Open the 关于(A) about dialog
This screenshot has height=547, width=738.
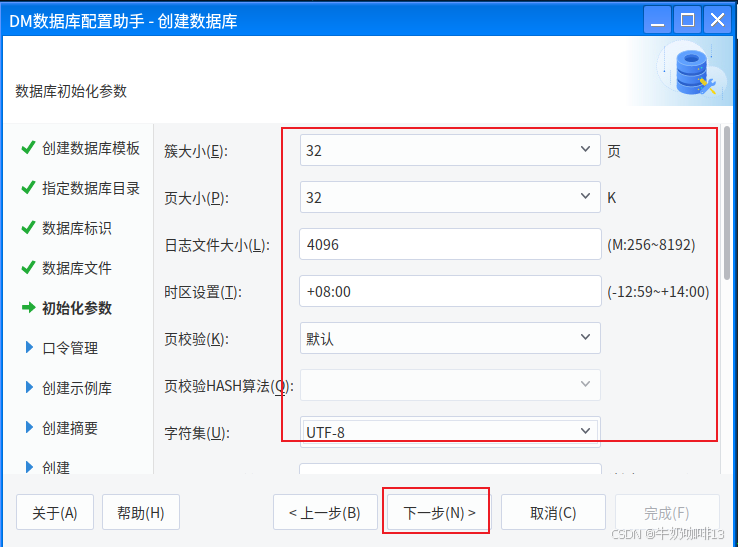point(55,512)
